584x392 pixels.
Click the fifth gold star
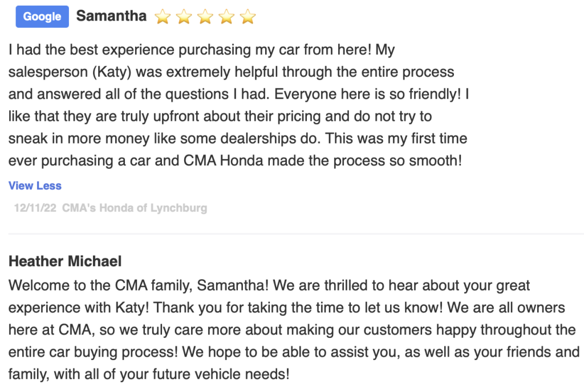click(x=248, y=17)
